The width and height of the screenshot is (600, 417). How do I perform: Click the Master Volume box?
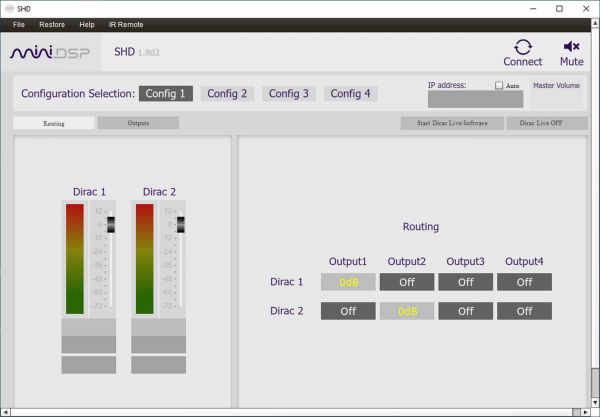556,98
